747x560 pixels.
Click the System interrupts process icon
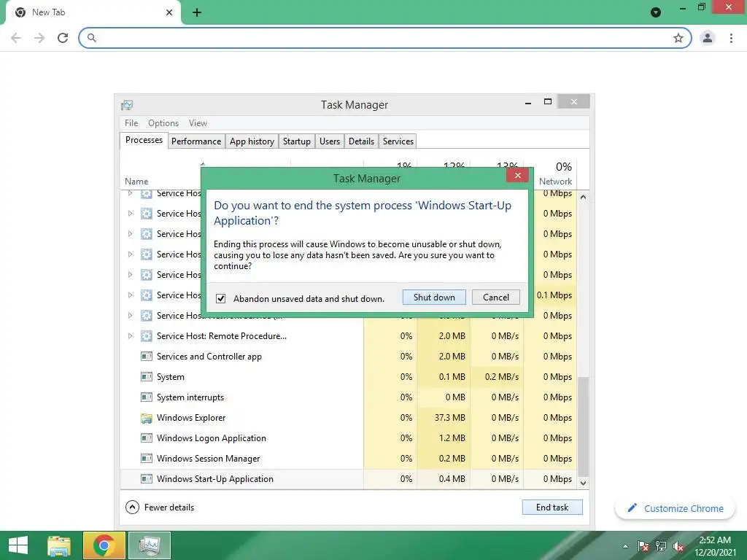point(147,397)
